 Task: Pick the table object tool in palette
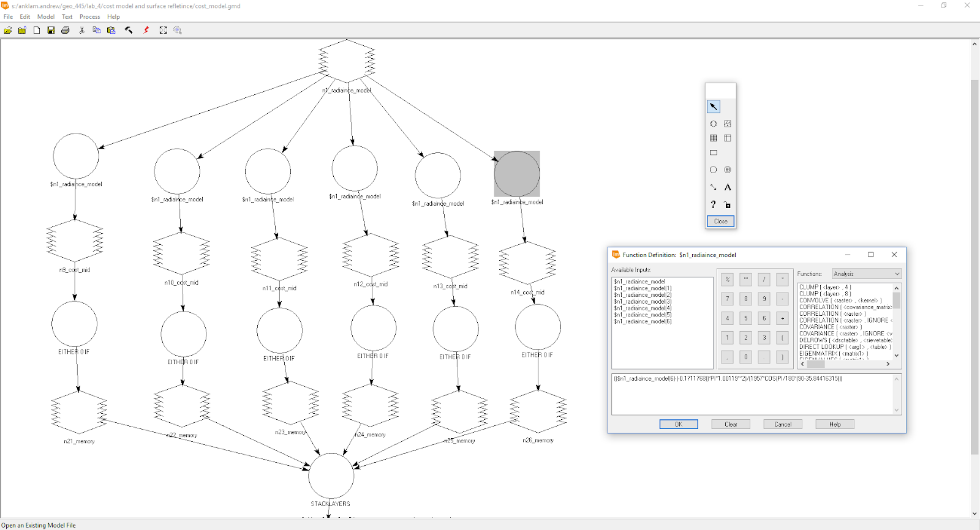click(x=728, y=138)
